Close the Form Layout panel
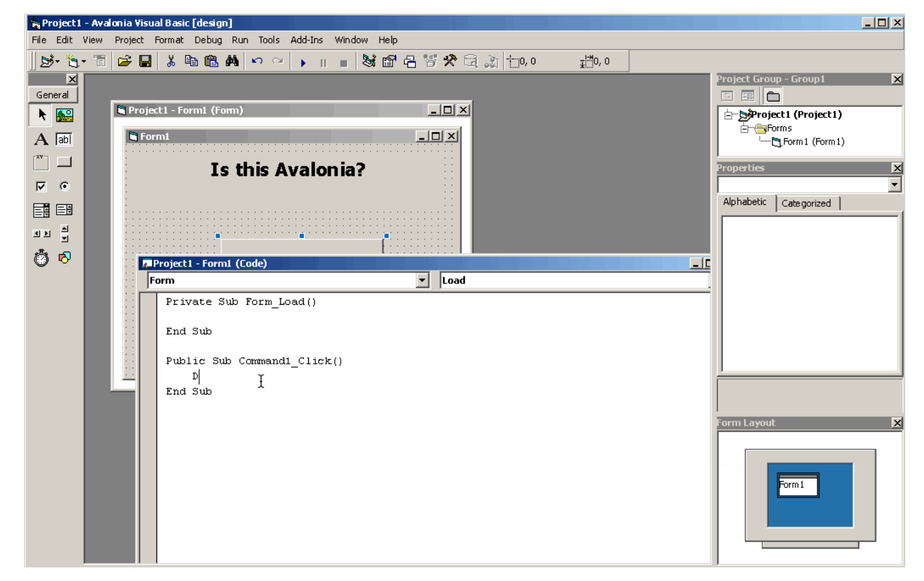The width and height of the screenshot is (924, 581). tap(897, 423)
